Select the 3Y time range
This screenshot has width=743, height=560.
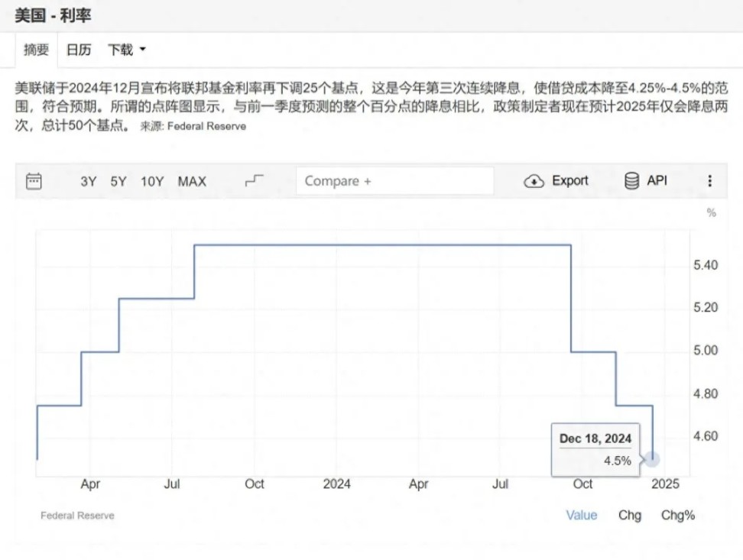(89, 181)
